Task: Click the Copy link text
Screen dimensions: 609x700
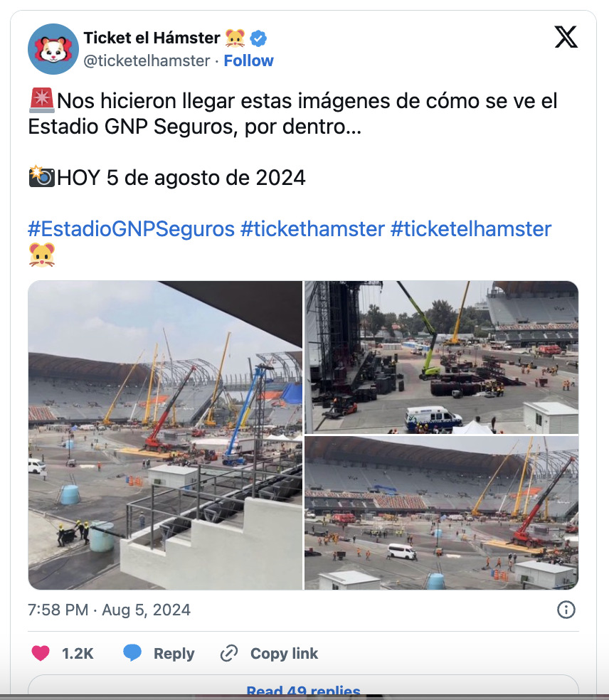Action: click(284, 654)
